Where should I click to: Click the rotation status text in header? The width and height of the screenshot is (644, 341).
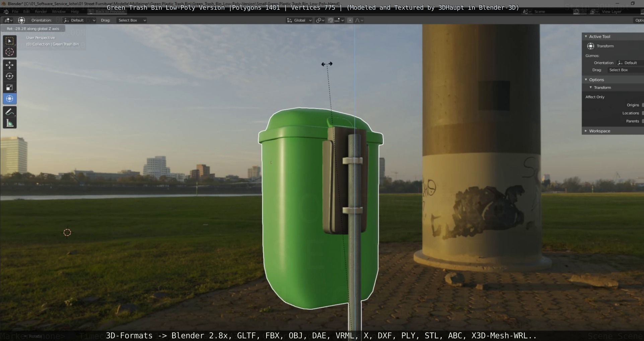coord(33,29)
